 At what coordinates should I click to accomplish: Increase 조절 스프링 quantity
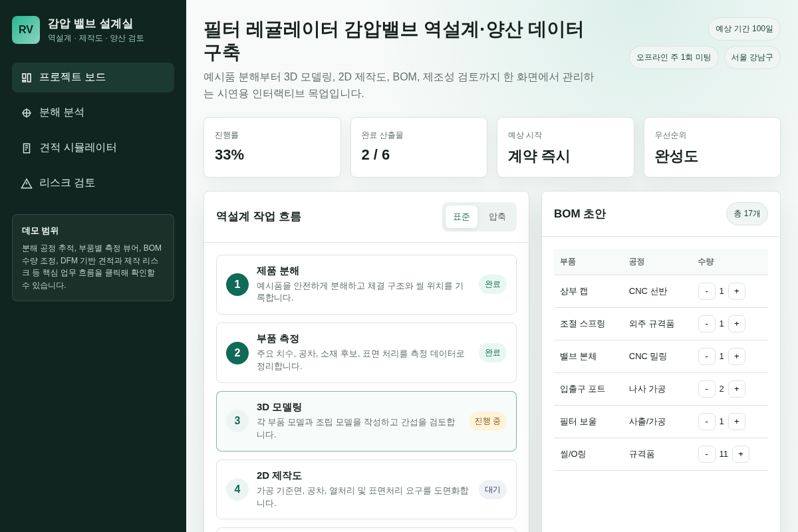(x=737, y=324)
